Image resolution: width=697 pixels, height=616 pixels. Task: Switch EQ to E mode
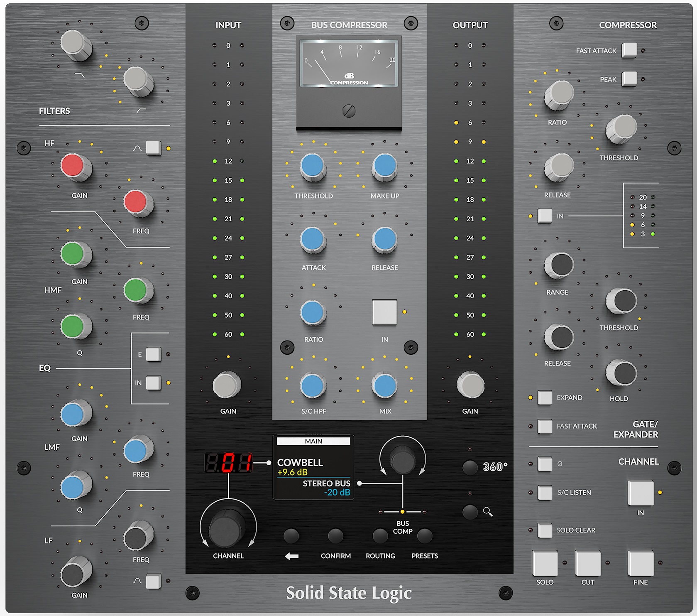point(153,354)
